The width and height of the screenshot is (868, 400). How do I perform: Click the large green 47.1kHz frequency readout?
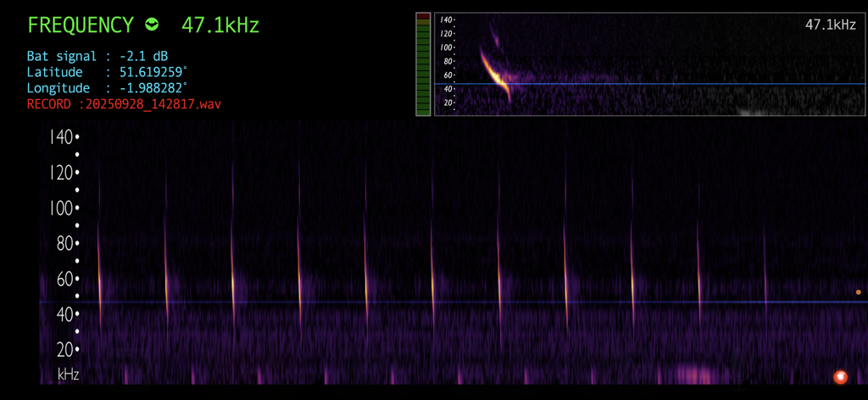(x=220, y=25)
